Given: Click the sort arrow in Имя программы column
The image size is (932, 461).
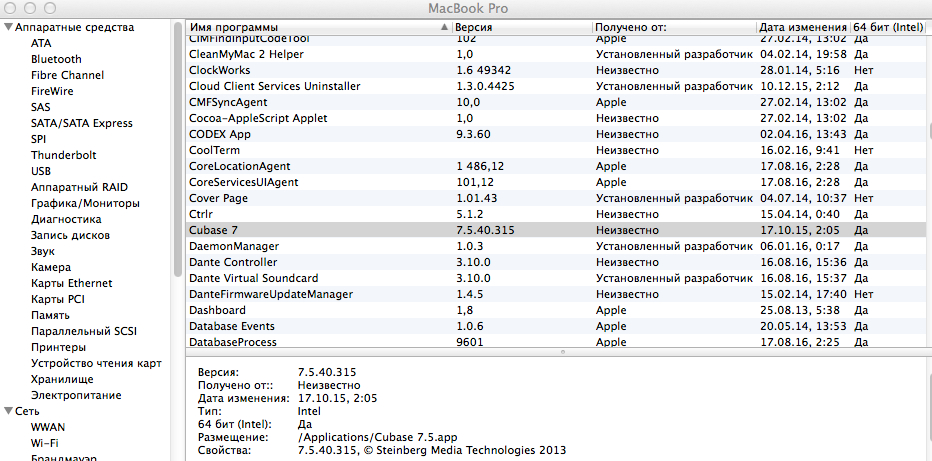Looking at the screenshot, I should point(444,26).
